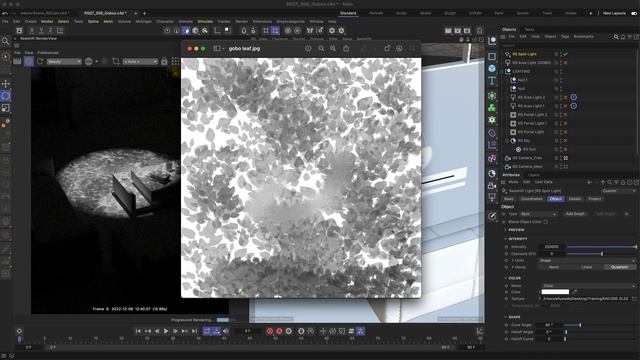
Task: Toggle red X enable for RS Area Light 2
Action: 565,97
